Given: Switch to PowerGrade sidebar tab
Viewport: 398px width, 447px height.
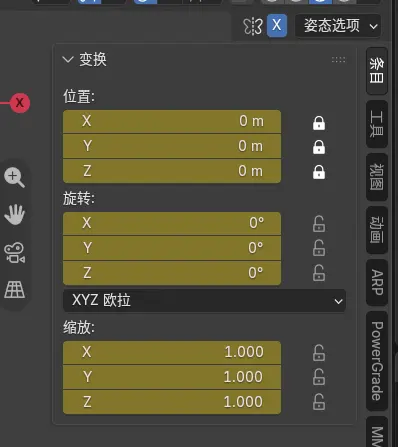Looking at the screenshot, I should coord(377,361).
